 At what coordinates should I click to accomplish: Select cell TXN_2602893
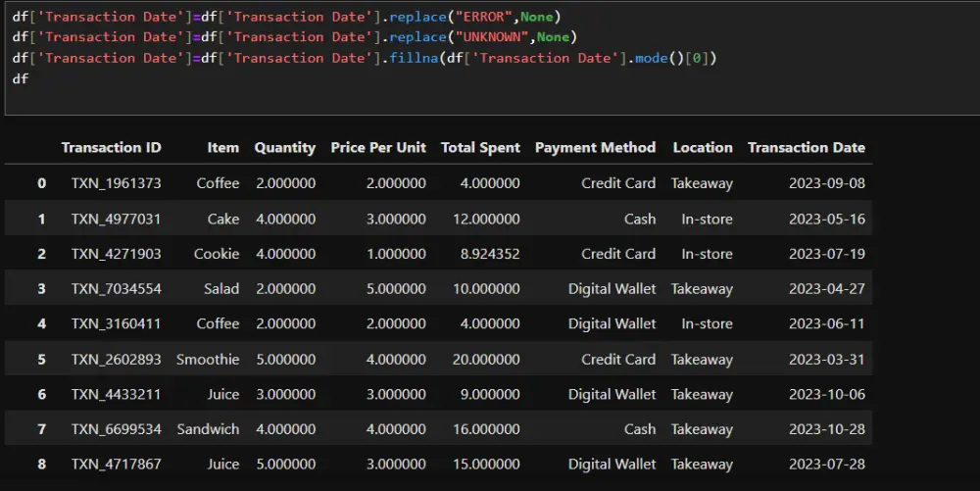pyautogui.click(x=117, y=360)
